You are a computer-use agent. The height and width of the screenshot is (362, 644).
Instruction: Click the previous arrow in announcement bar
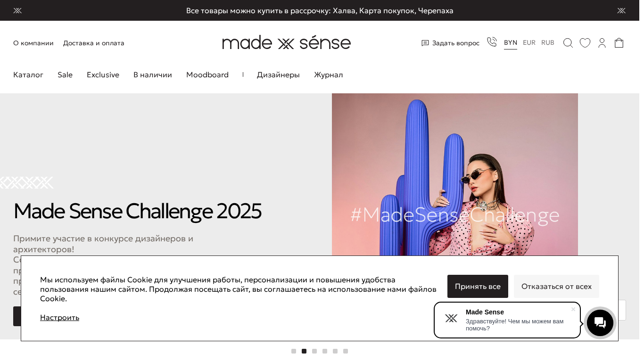coord(17,10)
